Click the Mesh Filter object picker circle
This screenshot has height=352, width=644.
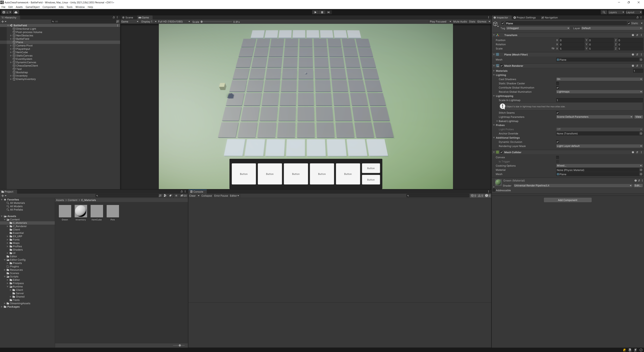(641, 60)
